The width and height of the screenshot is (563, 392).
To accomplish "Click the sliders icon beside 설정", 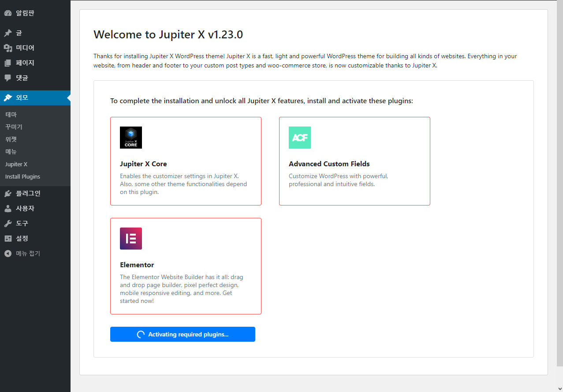I will [8, 239].
